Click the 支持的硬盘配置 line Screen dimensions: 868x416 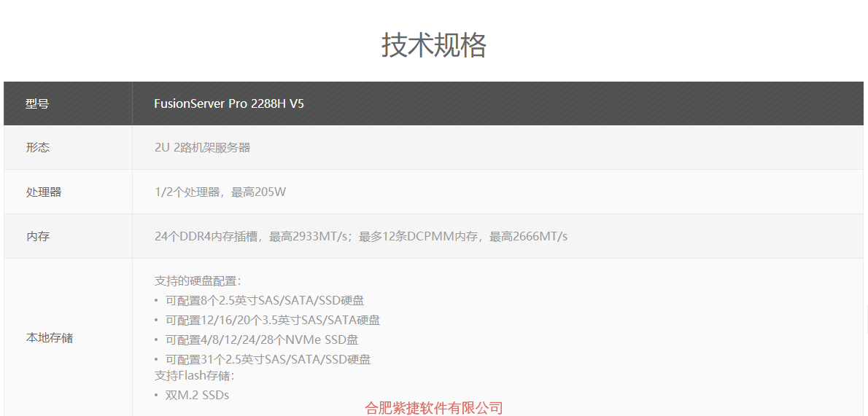[198, 280]
